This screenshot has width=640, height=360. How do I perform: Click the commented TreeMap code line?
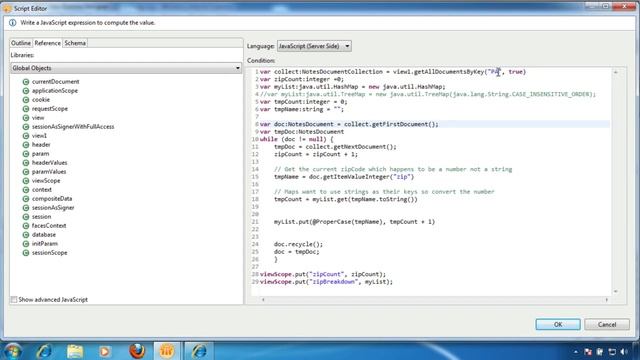[428, 94]
